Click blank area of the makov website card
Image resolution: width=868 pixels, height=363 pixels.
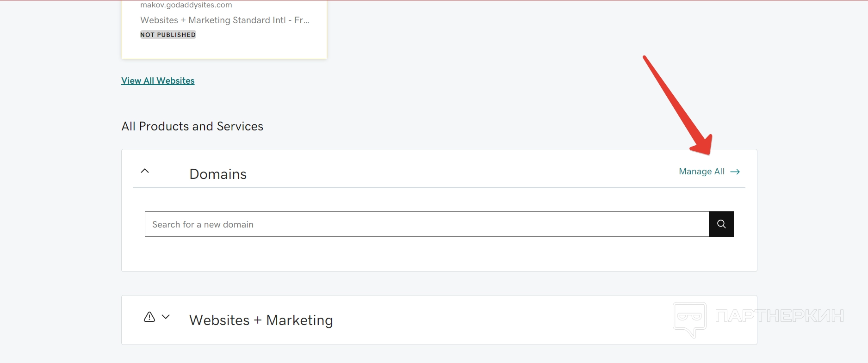coord(259,46)
